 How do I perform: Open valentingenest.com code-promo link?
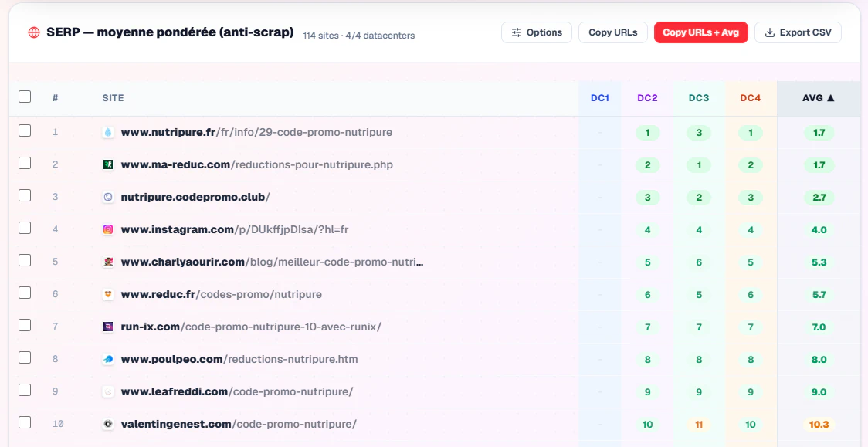click(239, 424)
